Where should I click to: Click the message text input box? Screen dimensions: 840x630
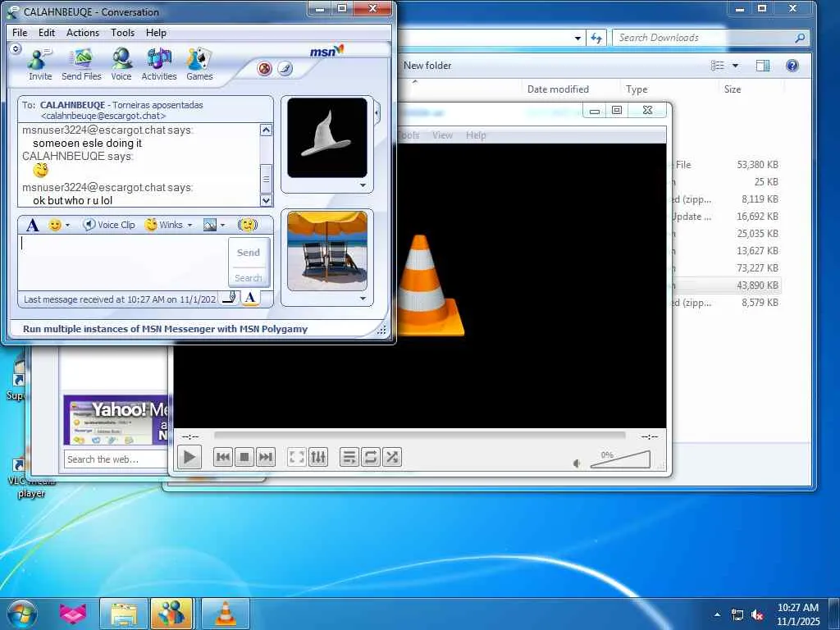click(121, 261)
